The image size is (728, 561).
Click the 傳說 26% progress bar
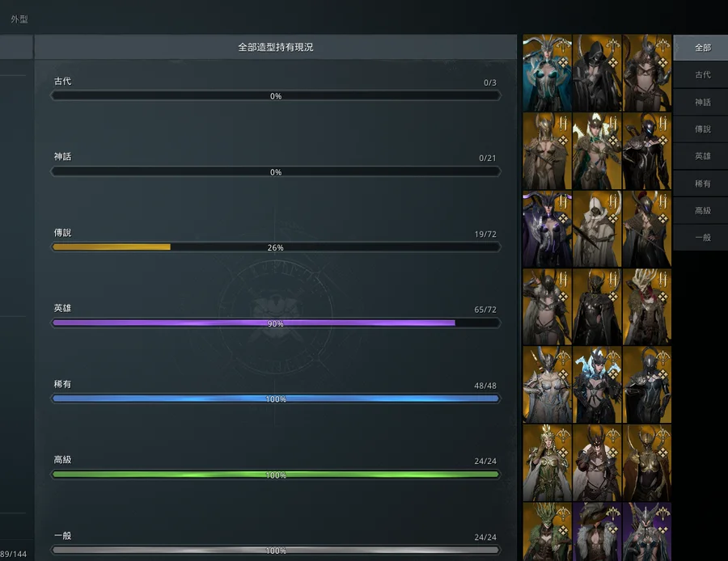pos(276,247)
